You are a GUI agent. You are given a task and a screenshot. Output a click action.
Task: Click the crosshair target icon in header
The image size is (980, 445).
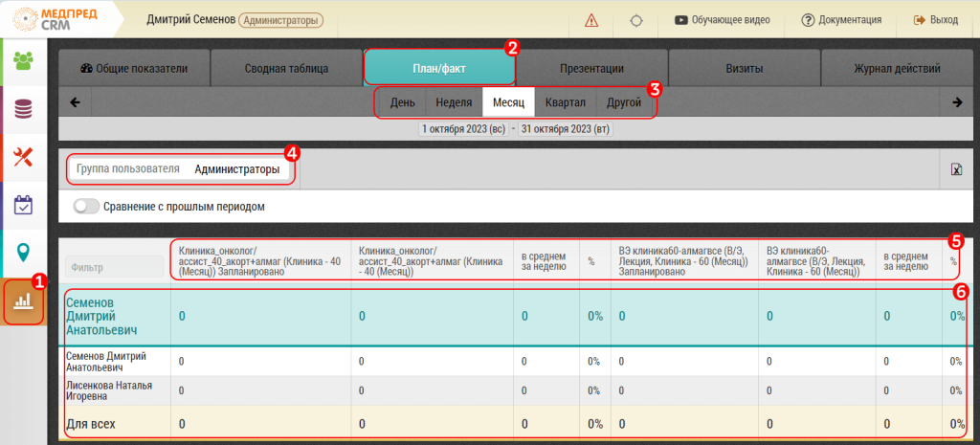click(x=635, y=20)
